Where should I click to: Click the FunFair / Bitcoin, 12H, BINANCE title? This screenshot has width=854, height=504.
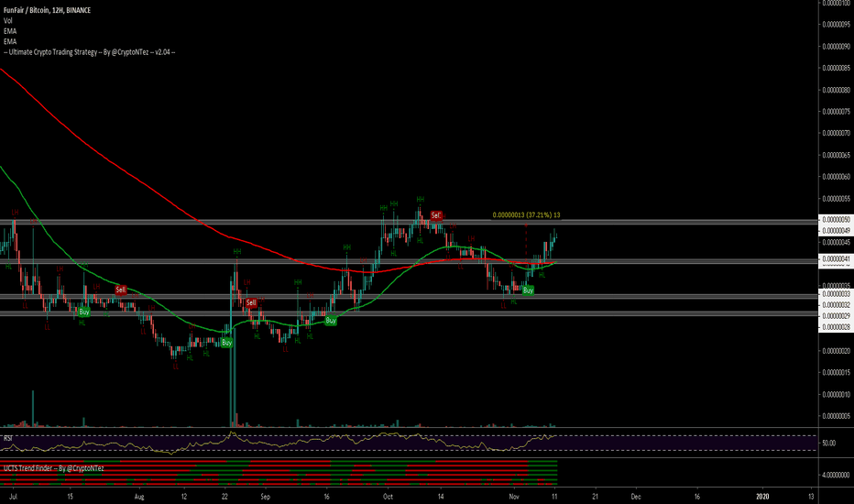48,10
